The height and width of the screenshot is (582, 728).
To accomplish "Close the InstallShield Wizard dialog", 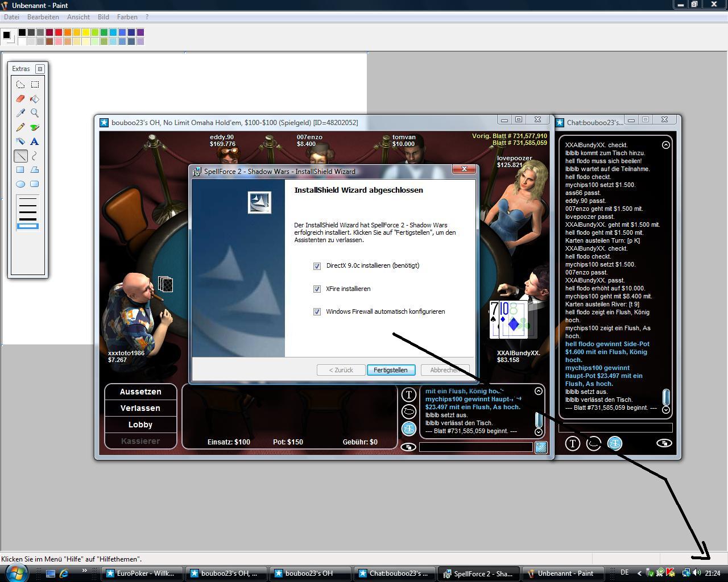I will click(464, 169).
